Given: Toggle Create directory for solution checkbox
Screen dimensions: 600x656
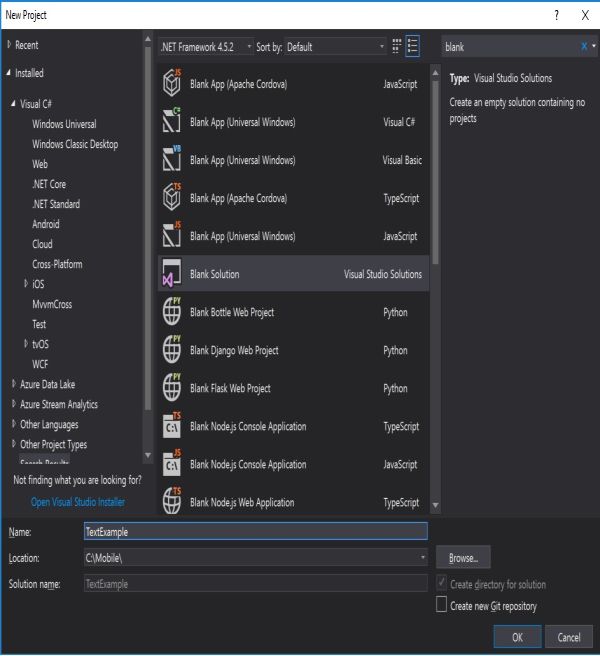Looking at the screenshot, I should tap(441, 583).
